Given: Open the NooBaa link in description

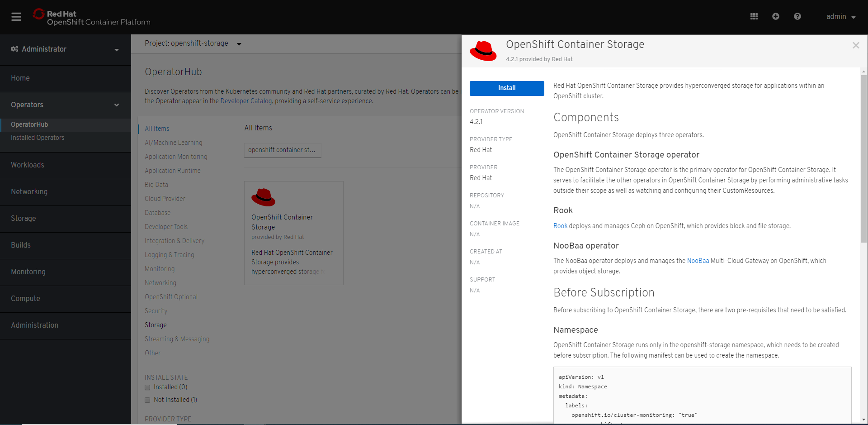Looking at the screenshot, I should click(x=698, y=261).
